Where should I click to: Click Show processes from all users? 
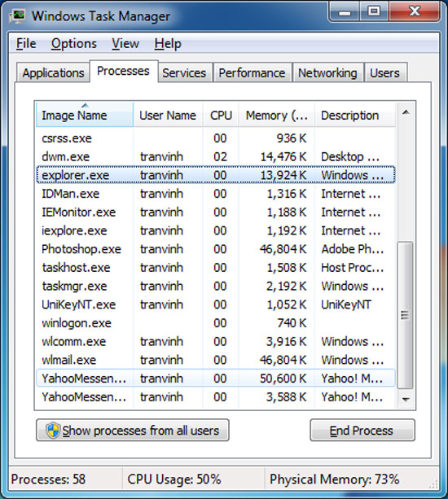point(133,431)
